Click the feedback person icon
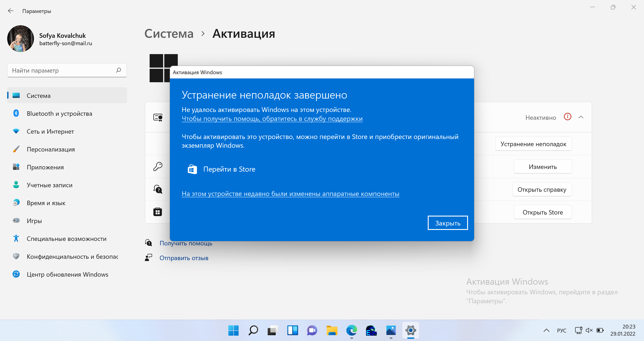The width and height of the screenshot is (644, 341). coord(148,258)
